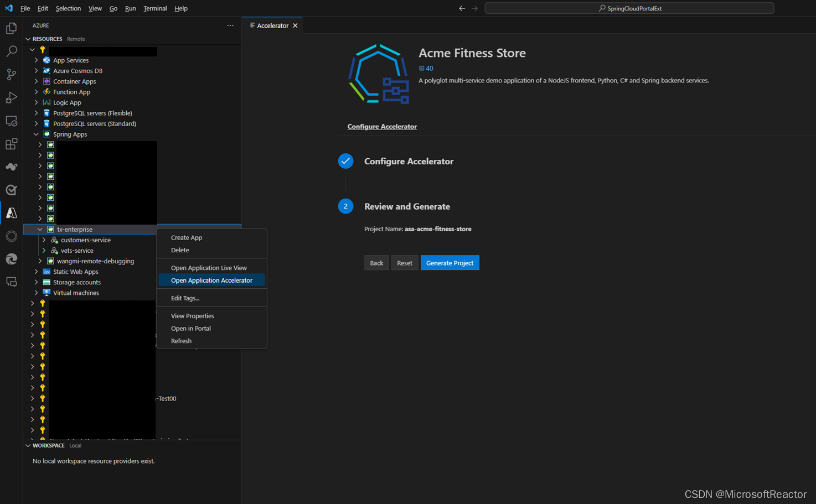Viewport: 816px width, 504px height.
Task: Click the Edge browser tools icon
Action: [11, 259]
